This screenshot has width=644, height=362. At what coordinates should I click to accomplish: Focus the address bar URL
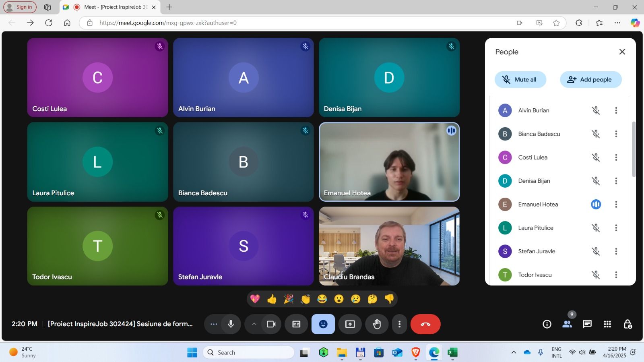168,23
